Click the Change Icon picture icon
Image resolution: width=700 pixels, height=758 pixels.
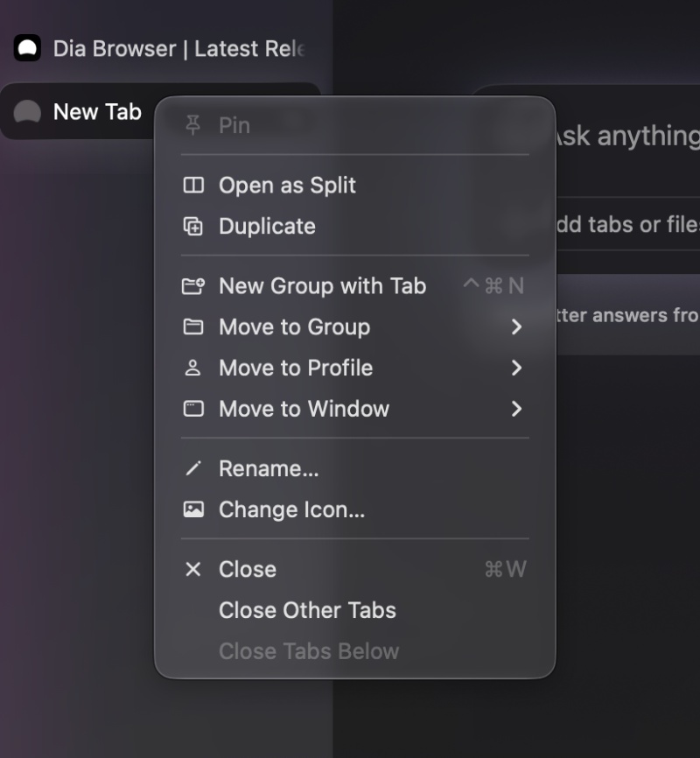click(193, 509)
